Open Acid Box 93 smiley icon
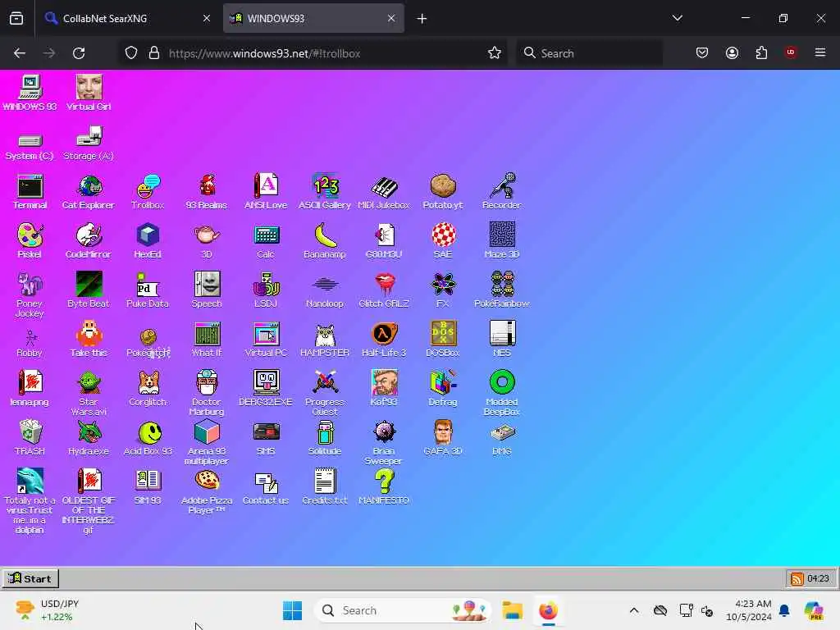 pyautogui.click(x=148, y=438)
